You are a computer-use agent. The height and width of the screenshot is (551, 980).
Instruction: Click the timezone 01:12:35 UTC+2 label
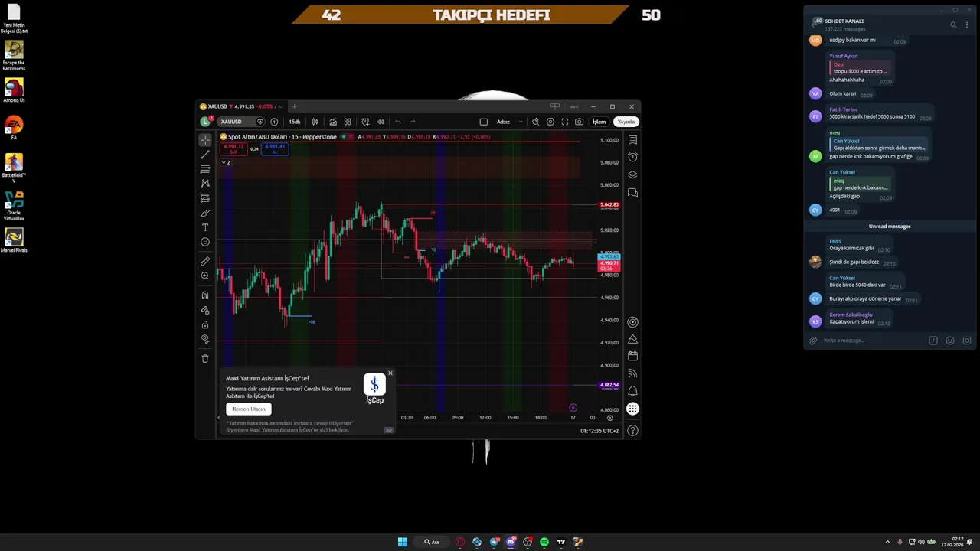tap(599, 431)
